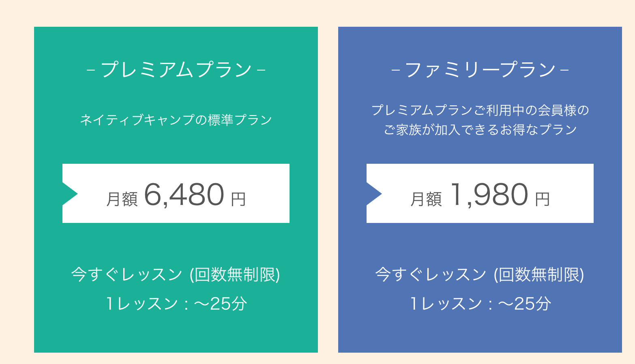Click the dash after the ファミリープラン title
Image resolution: width=635 pixels, height=364 pixels.
pos(564,70)
